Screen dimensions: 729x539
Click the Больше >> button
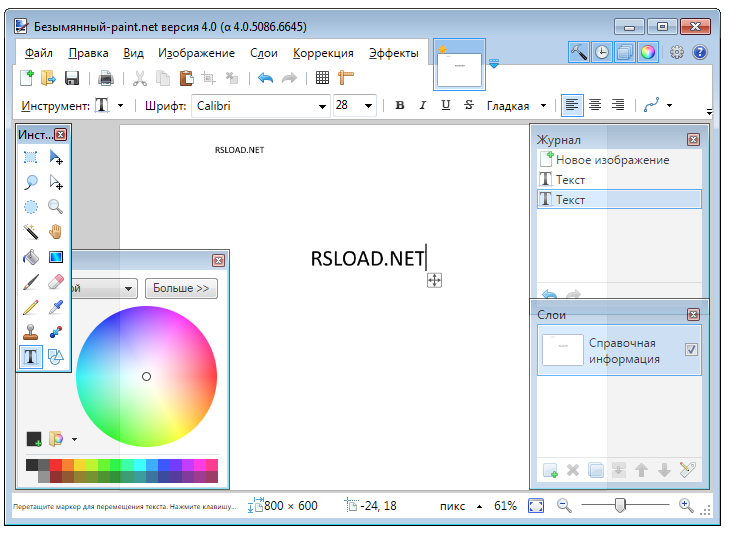181,288
